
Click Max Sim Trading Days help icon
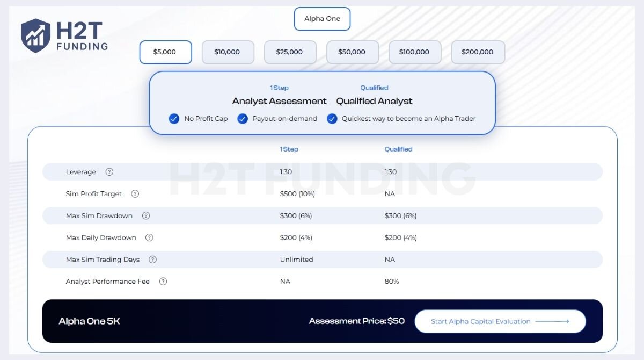152,260
